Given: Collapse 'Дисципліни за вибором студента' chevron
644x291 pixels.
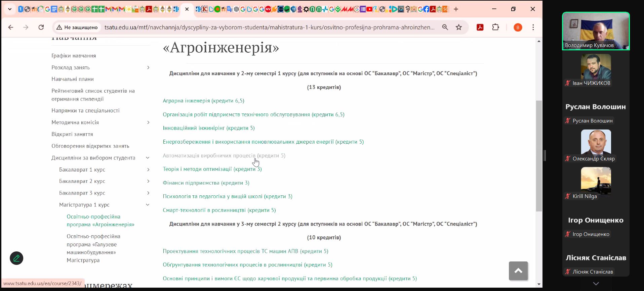Looking at the screenshot, I should coord(148,158).
